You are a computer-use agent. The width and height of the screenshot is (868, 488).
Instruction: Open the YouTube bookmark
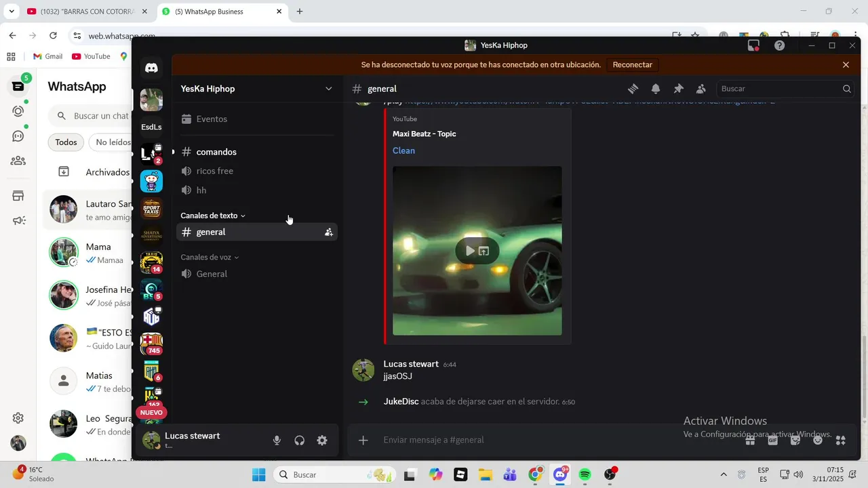tap(91, 56)
